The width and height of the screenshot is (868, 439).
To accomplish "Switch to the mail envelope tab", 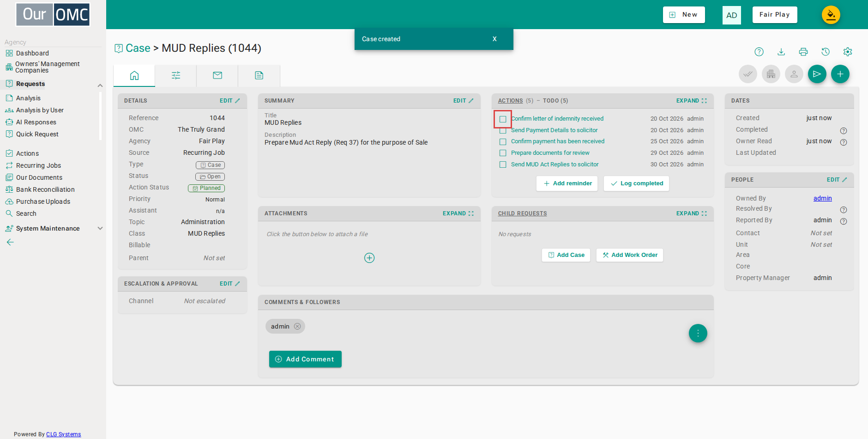I will 217,75.
